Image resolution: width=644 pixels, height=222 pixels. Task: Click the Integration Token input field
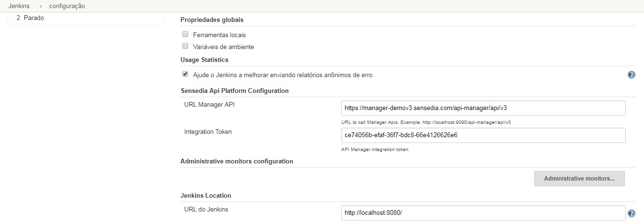(x=483, y=135)
